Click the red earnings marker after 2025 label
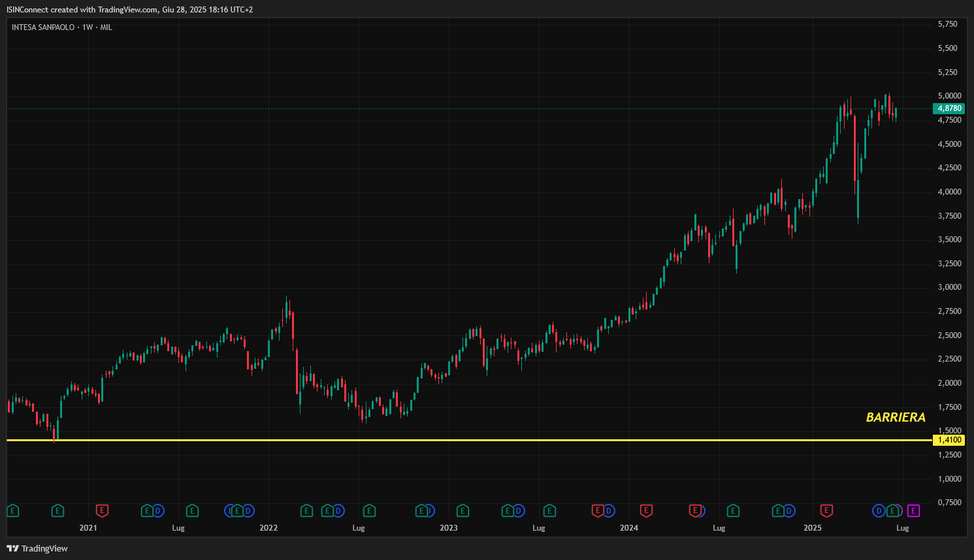Image resolution: width=974 pixels, height=560 pixels. coord(826,510)
